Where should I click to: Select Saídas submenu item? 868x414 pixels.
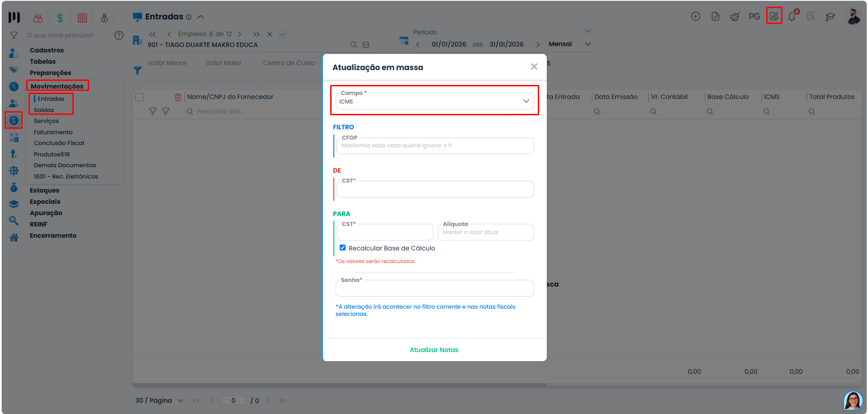[x=44, y=110]
